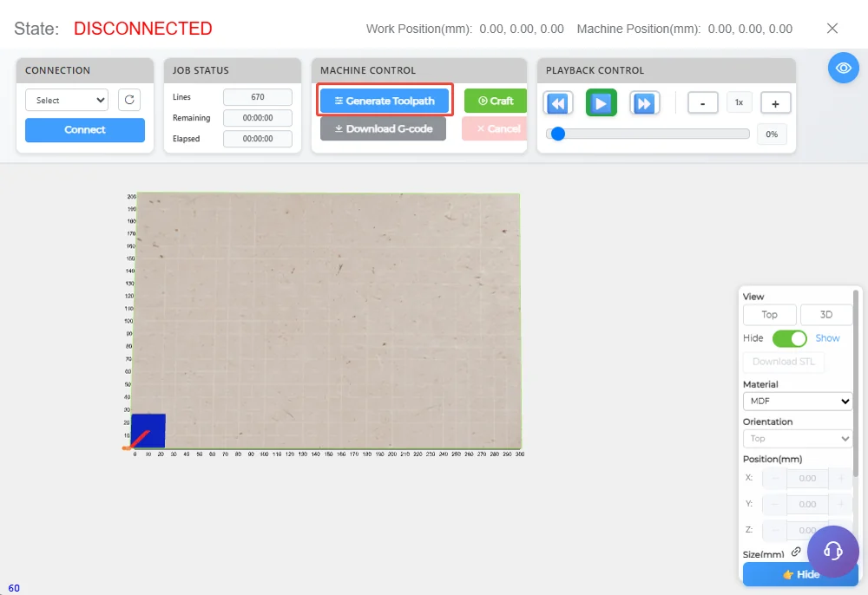Click the Download STL button
The width and height of the screenshot is (868, 595).
(x=783, y=362)
